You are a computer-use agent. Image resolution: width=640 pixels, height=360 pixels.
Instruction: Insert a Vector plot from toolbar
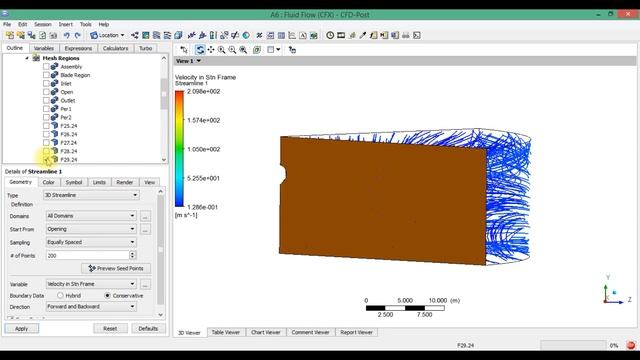click(134, 36)
